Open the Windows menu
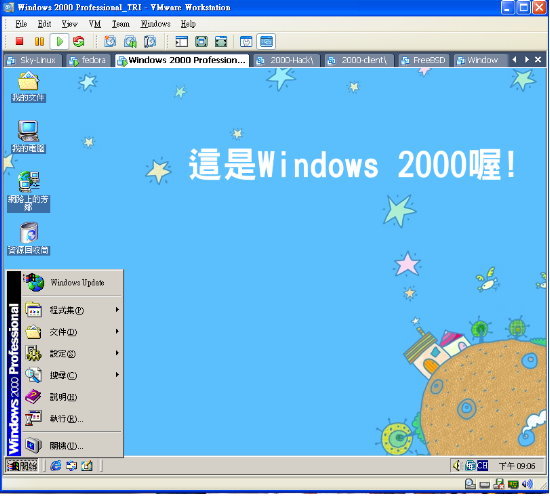 (x=155, y=24)
